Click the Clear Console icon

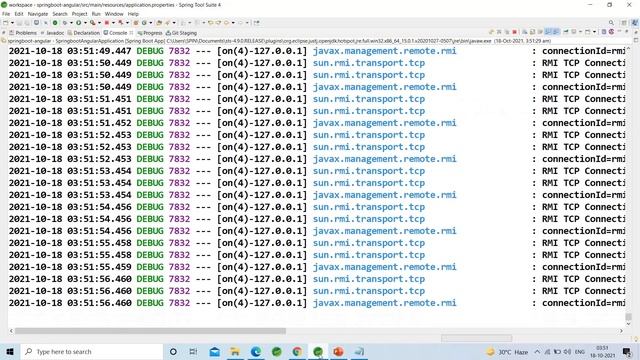coord(525,32)
